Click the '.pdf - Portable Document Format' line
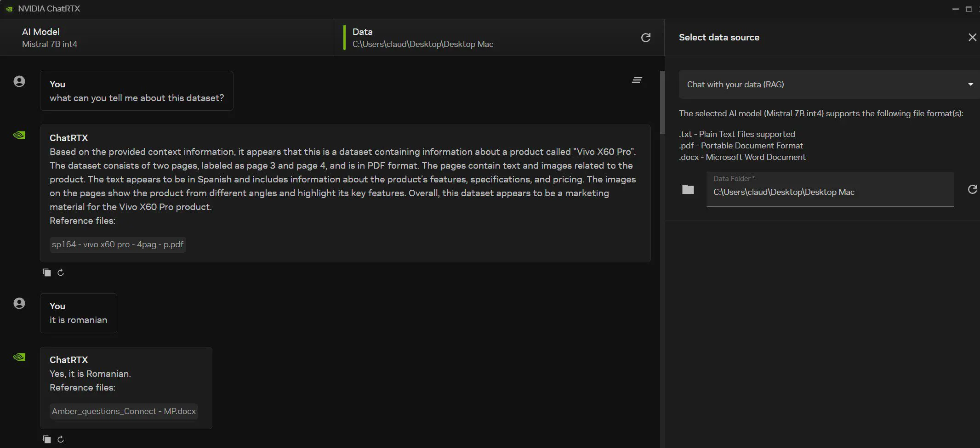The width and height of the screenshot is (980, 448). click(741, 146)
